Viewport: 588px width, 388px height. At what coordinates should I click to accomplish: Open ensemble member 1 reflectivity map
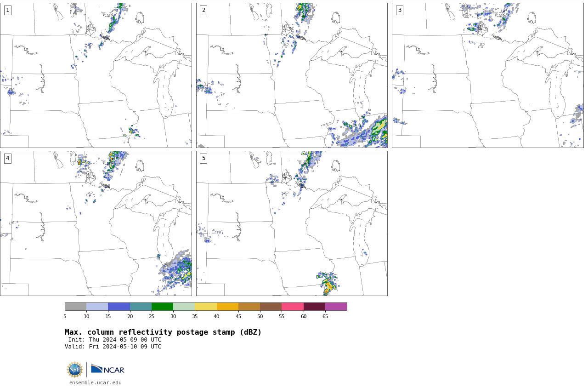coord(96,75)
